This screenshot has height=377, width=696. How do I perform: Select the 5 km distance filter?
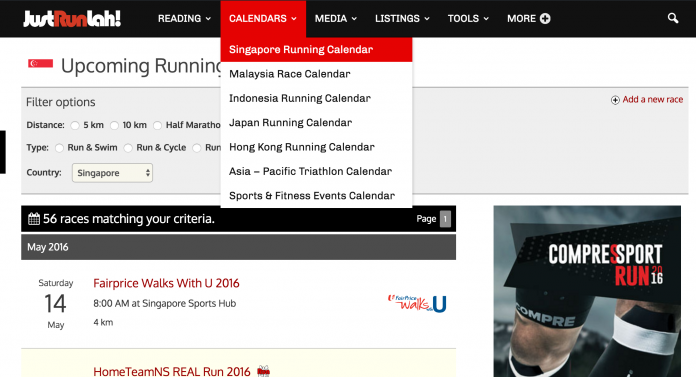pos(75,126)
